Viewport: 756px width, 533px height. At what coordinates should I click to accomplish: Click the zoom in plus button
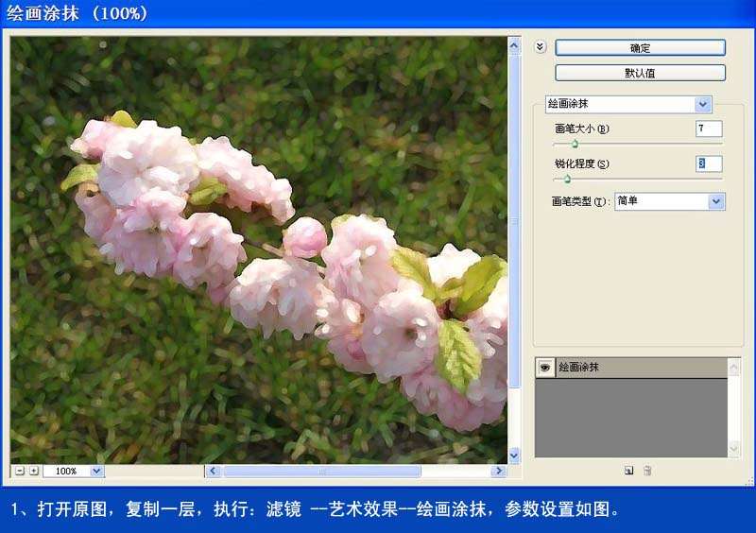pos(34,471)
